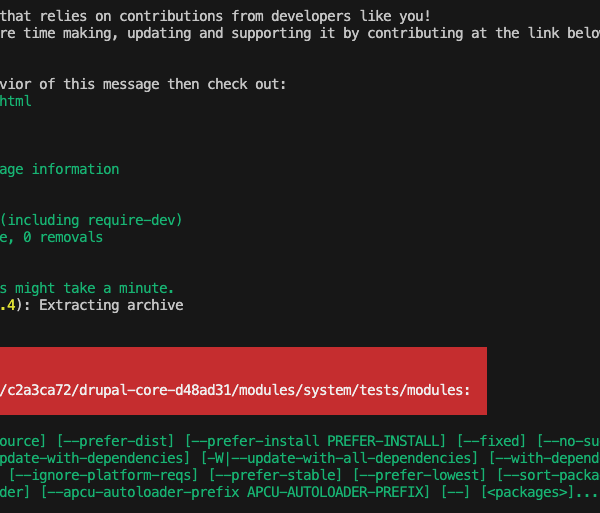The width and height of the screenshot is (600, 513).
Task: Click '[--apcu-autoloader-prefix APCU-AUTOLOADER-PREFIX]' text
Action: (x=235, y=492)
